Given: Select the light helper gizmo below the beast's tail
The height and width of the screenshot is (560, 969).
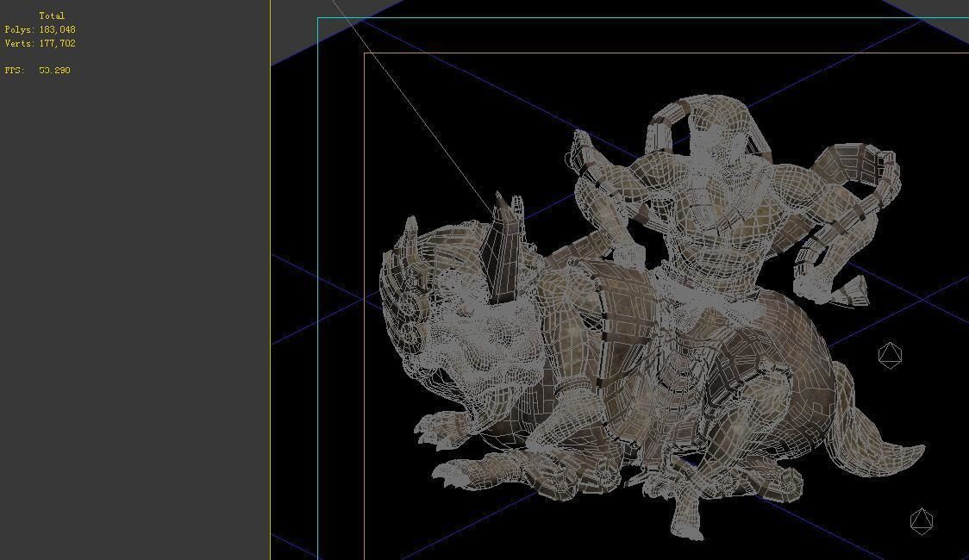Looking at the screenshot, I should (921, 521).
